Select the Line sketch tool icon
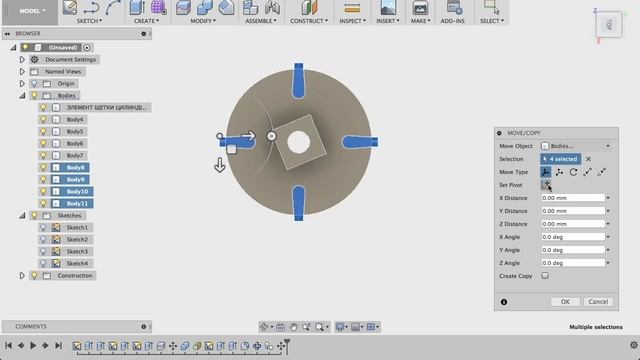The width and height of the screenshot is (640, 360). coord(91,7)
